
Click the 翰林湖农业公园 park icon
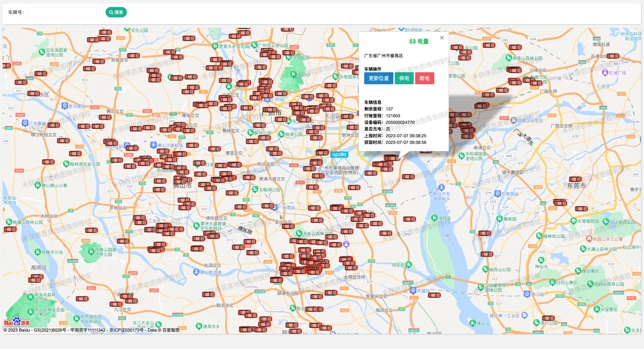point(66,164)
